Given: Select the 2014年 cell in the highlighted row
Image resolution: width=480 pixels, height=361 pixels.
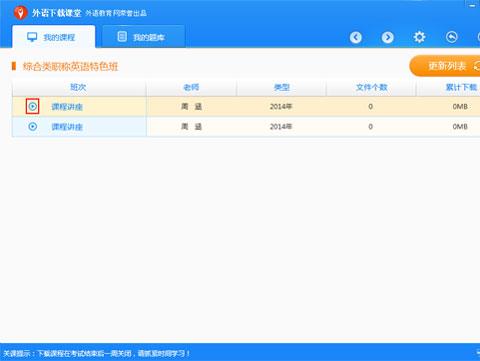Looking at the screenshot, I should click(281, 107).
